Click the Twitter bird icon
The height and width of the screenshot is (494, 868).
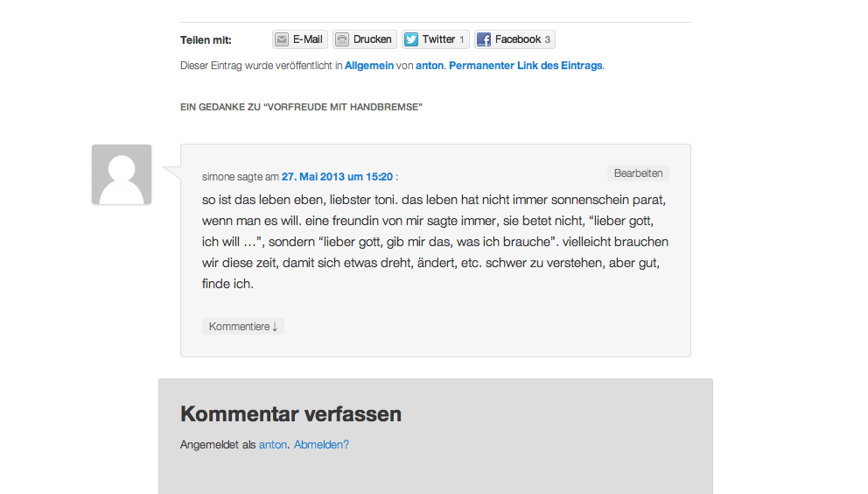click(x=411, y=39)
